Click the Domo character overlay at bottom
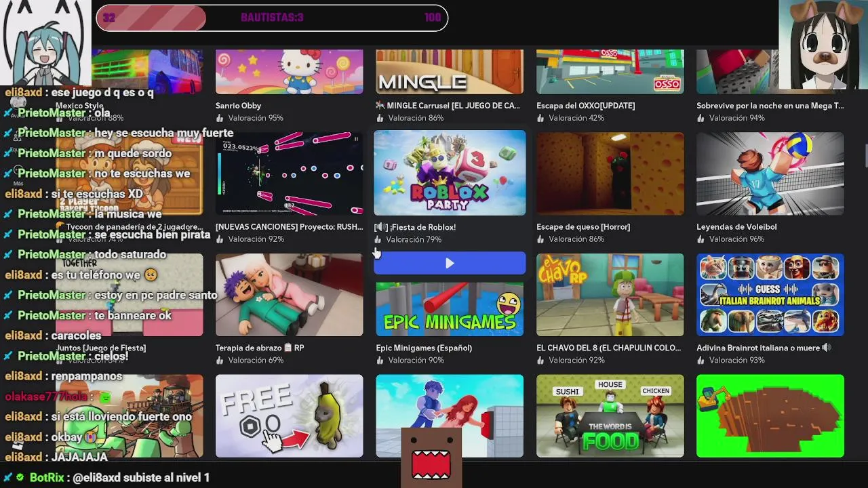Screen dimensions: 868x488 (431, 457)
